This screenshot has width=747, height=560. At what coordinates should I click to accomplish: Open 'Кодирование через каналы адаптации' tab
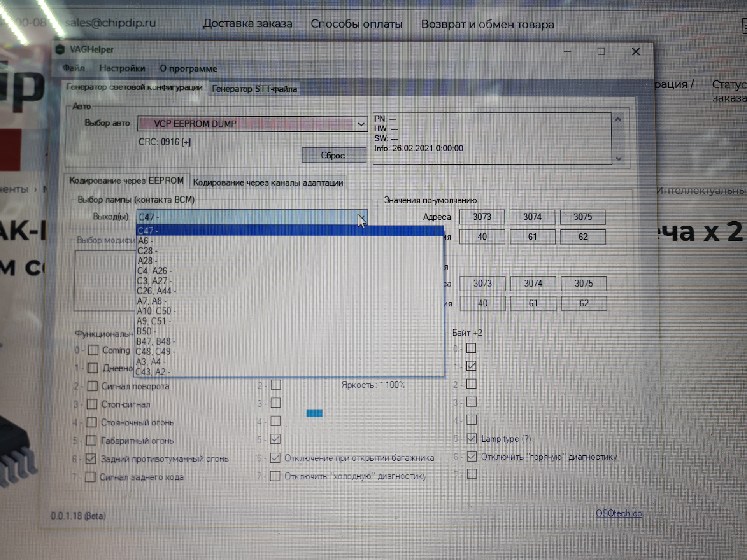click(x=268, y=182)
